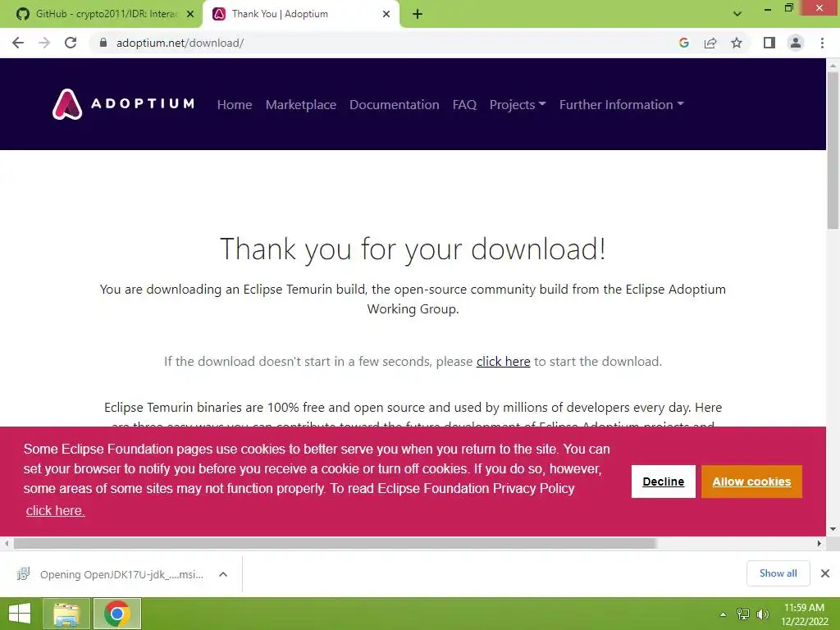Expand the Further Information dropdown
This screenshot has width=840, height=630.
[622, 104]
